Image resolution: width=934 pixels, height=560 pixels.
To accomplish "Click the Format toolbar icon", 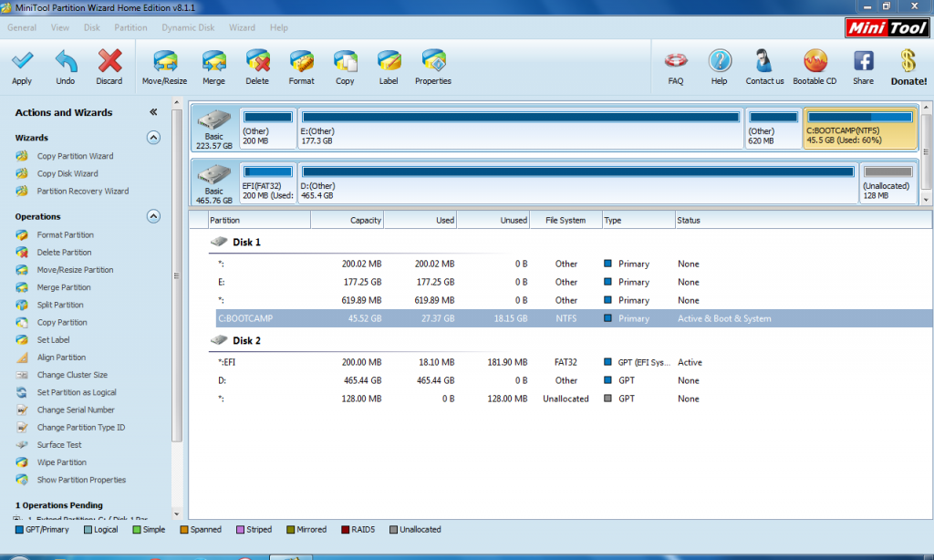I will (x=301, y=61).
